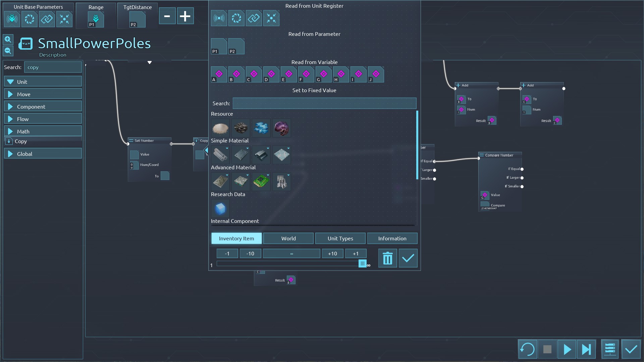Pick variable A under Read from Variable

pos(219,74)
